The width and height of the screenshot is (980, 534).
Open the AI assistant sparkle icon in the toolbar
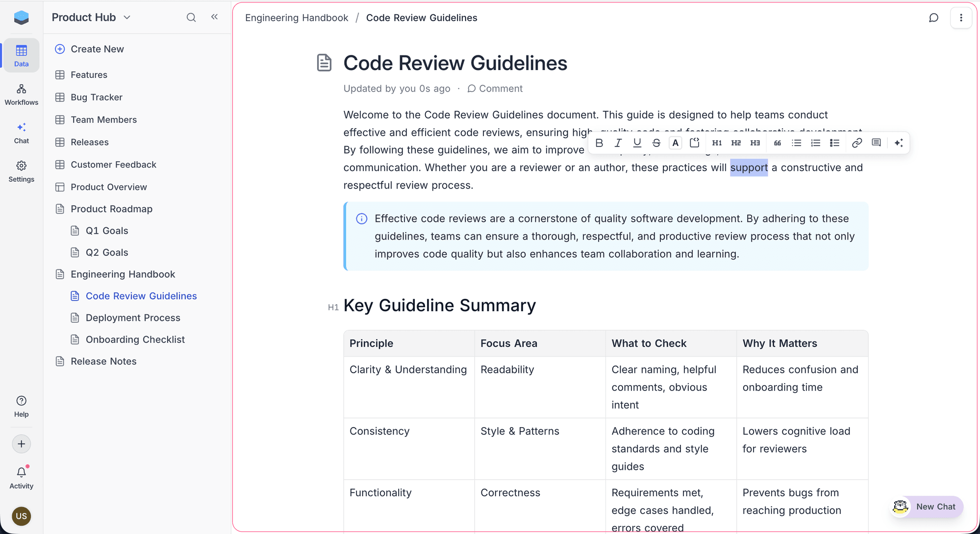tap(899, 143)
